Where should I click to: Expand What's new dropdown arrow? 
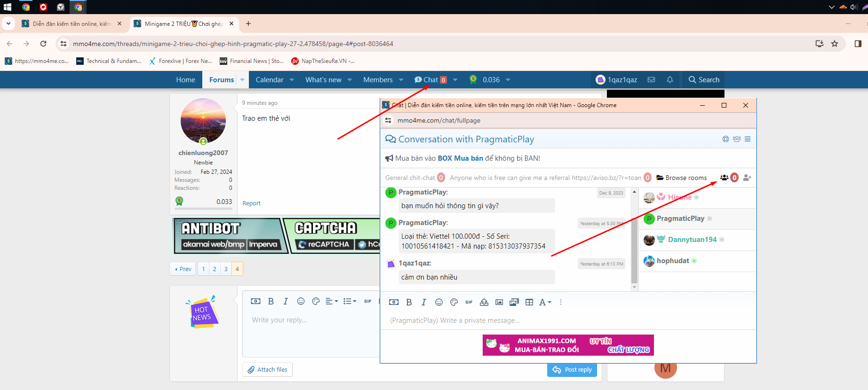point(350,80)
